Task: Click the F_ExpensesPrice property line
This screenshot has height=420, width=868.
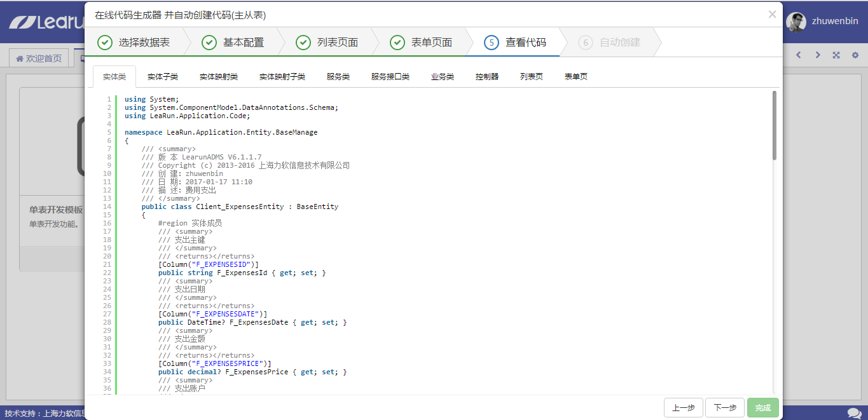Action: click(x=253, y=372)
